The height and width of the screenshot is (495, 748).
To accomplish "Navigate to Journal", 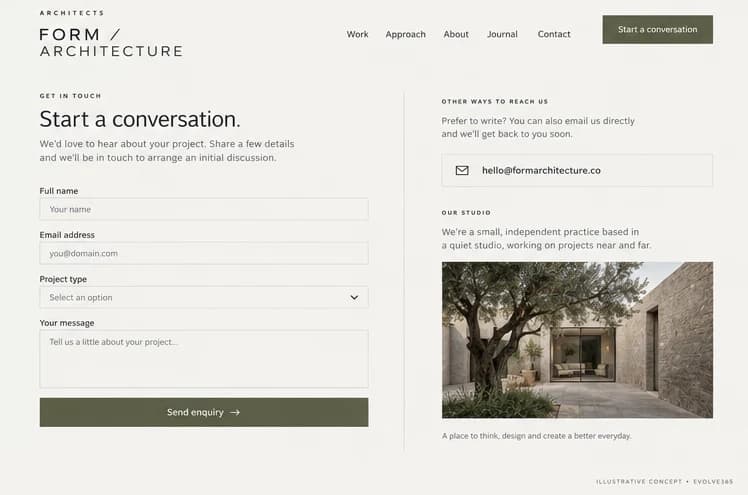I will [502, 34].
